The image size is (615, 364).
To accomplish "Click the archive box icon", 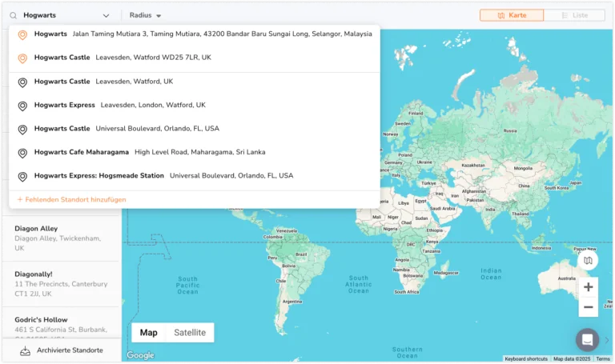I will (25, 350).
